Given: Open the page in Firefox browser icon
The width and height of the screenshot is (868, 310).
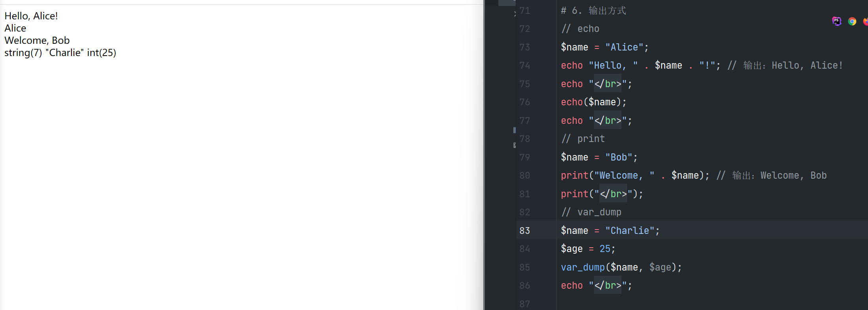Looking at the screenshot, I should point(865,21).
